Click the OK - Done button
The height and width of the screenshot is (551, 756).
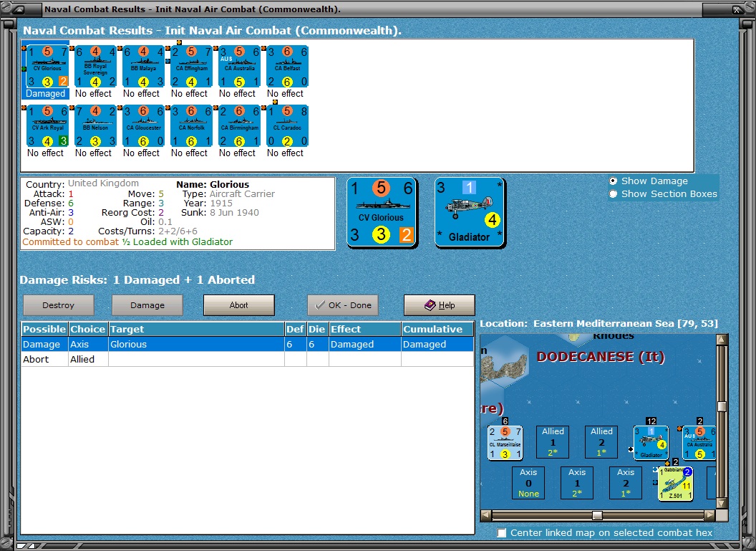pyautogui.click(x=343, y=305)
